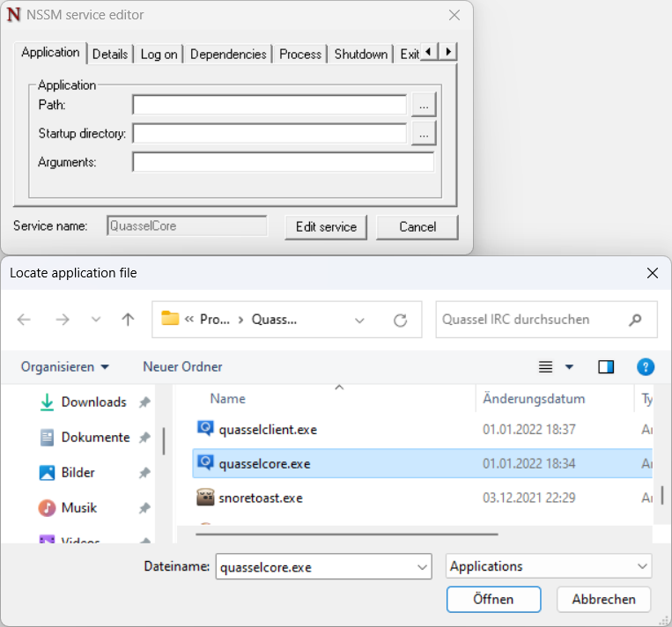This screenshot has height=627, width=672.
Task: Select the Quass... breadcrumb segment
Action: [274, 320]
